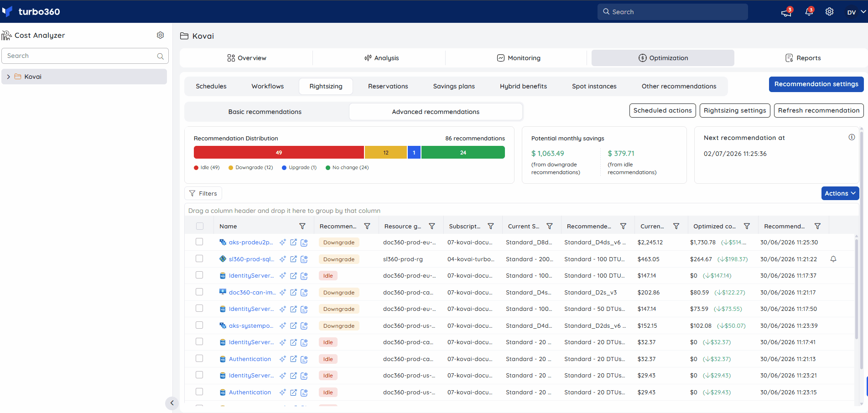Click schedule action icon for aks-prodeu2p row
This screenshot has height=413, width=868.
(x=304, y=243)
